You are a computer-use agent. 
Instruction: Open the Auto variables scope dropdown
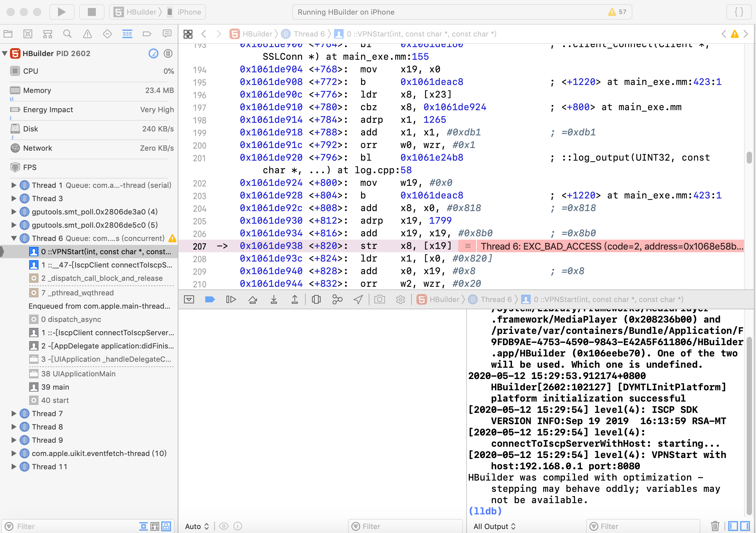click(x=197, y=526)
